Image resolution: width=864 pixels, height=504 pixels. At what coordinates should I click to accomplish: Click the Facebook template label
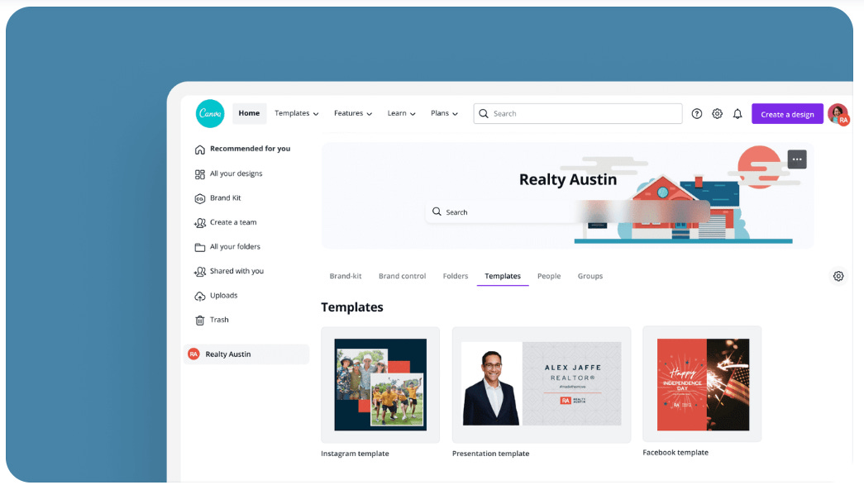(x=675, y=452)
